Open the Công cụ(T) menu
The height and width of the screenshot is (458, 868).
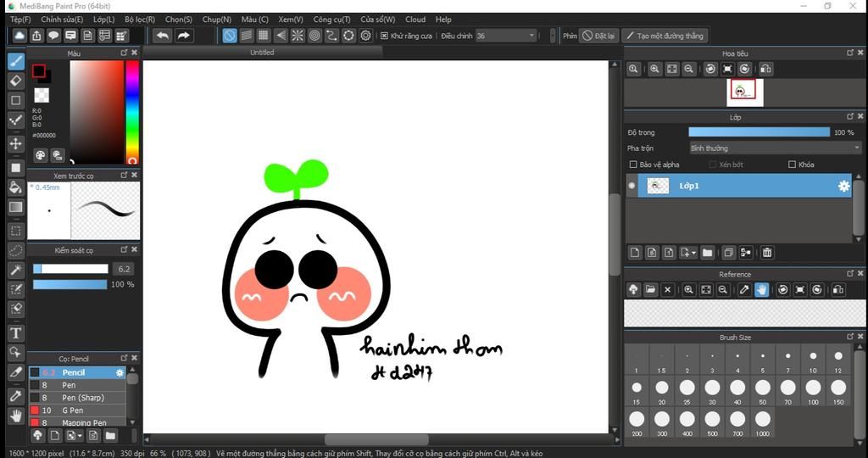point(331,20)
